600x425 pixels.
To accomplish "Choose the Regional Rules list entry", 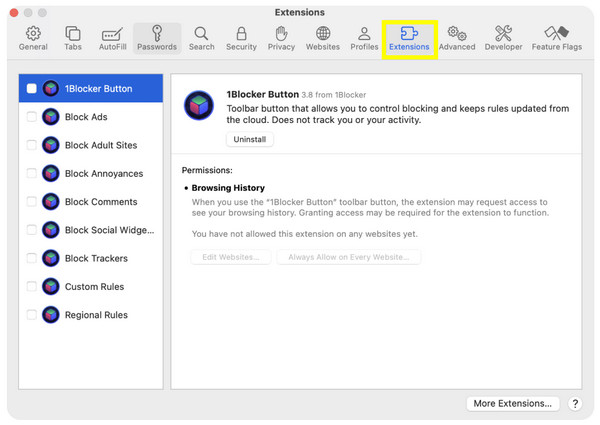I will [91, 315].
